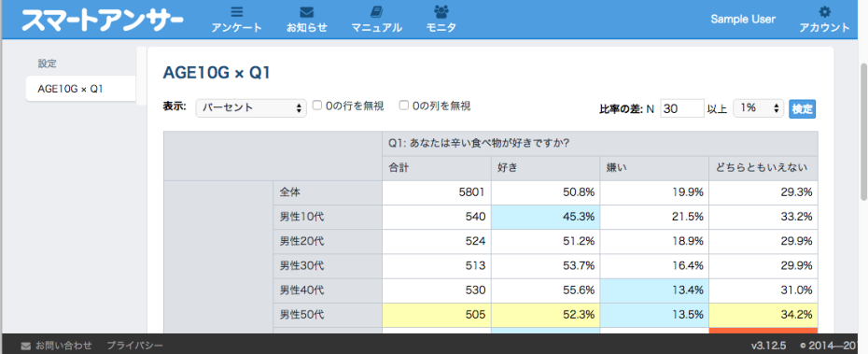This screenshot has height=354, width=868.
Task: Click the cell showing 18.9%
Action: tap(655, 241)
